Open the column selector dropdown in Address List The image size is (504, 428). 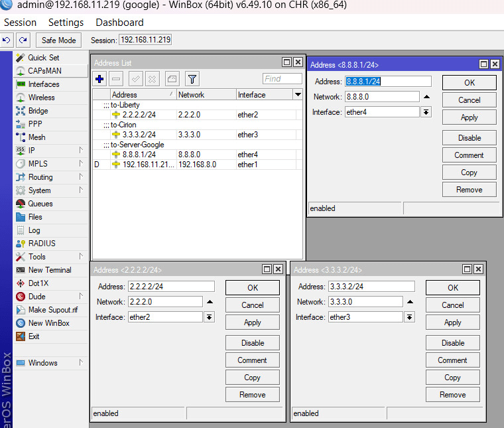(298, 94)
